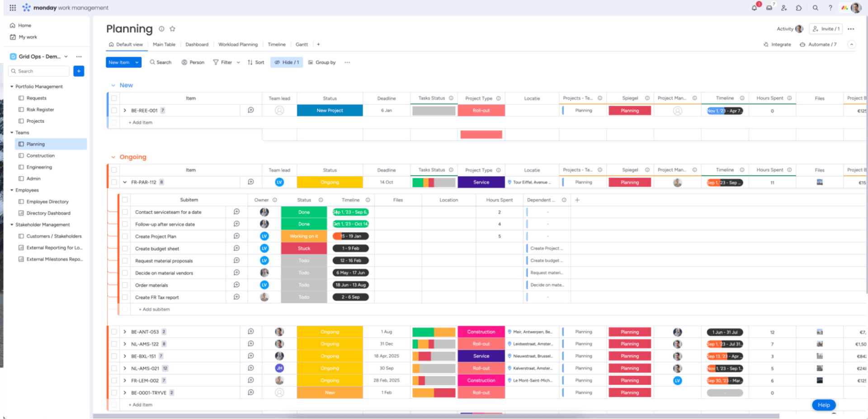868x419 pixels.
Task: Click Add subitem under FR-PAR-112
Action: pyautogui.click(x=155, y=310)
